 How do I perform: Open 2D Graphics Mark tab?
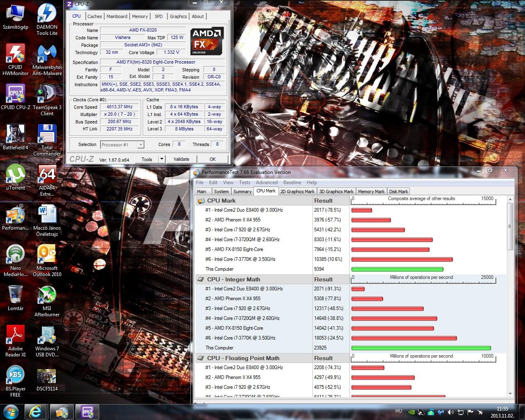tap(297, 192)
